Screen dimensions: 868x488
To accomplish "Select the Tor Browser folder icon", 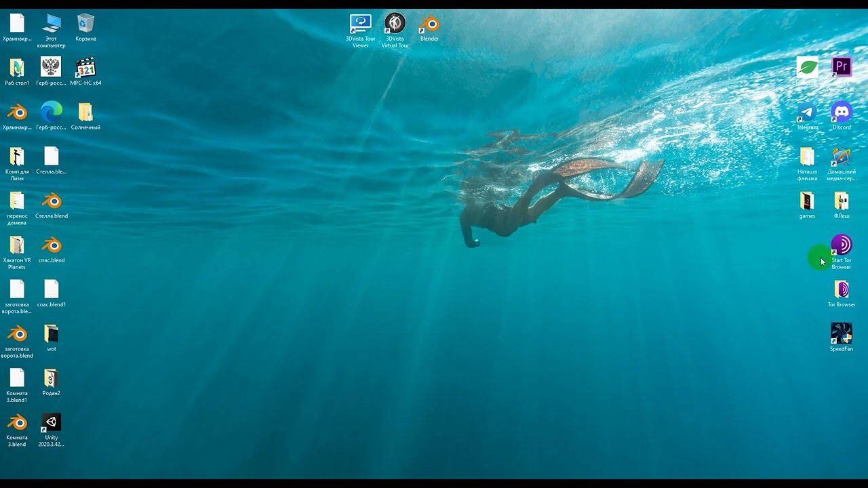I will click(x=842, y=289).
